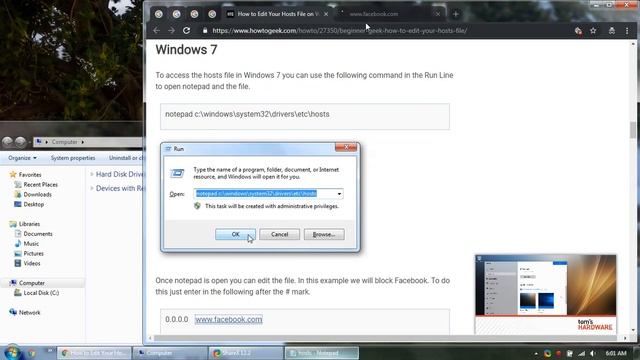
Task: Follow the www.facebook.com link in the article
Action: [x=229, y=320]
